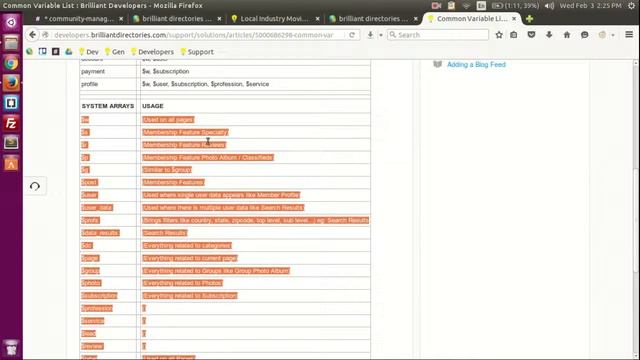Launch Google Chrome from the dock
640x360 pixels.
coord(11,63)
